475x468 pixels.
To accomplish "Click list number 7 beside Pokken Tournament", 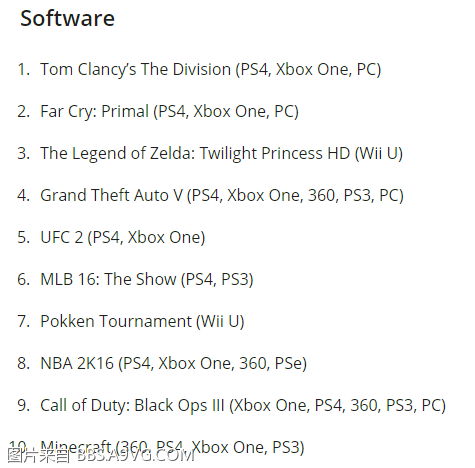I will pos(24,322).
